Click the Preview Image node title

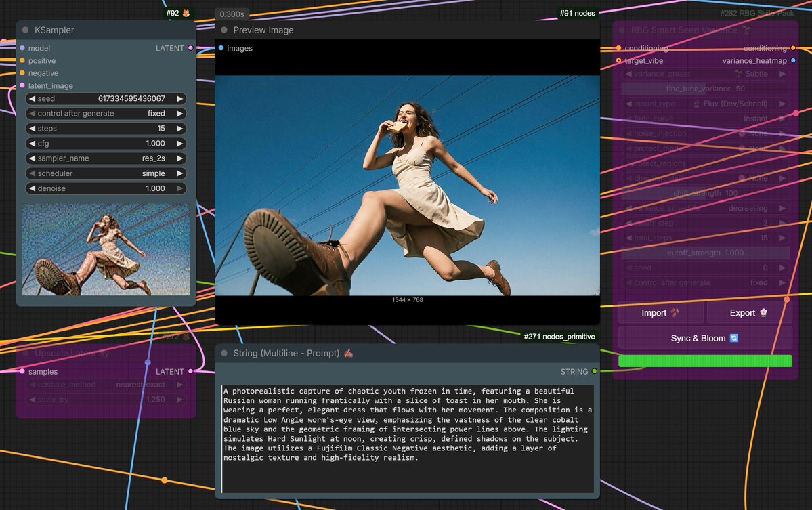263,30
